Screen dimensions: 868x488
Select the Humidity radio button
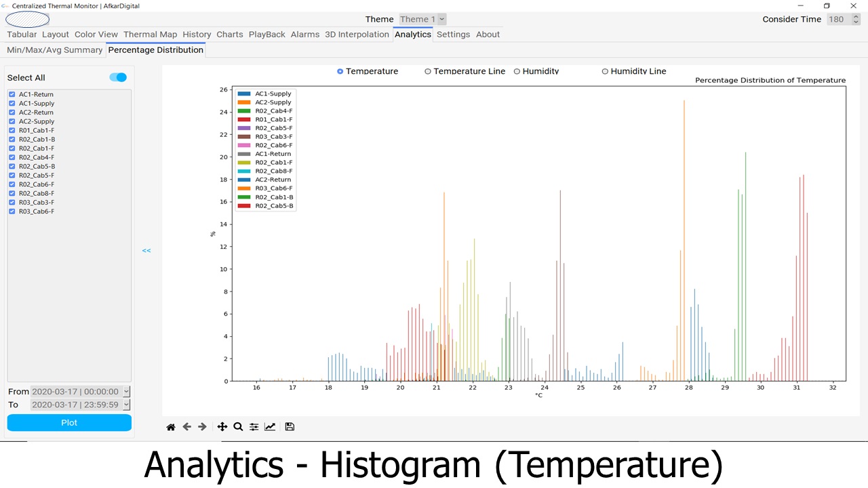pos(517,71)
